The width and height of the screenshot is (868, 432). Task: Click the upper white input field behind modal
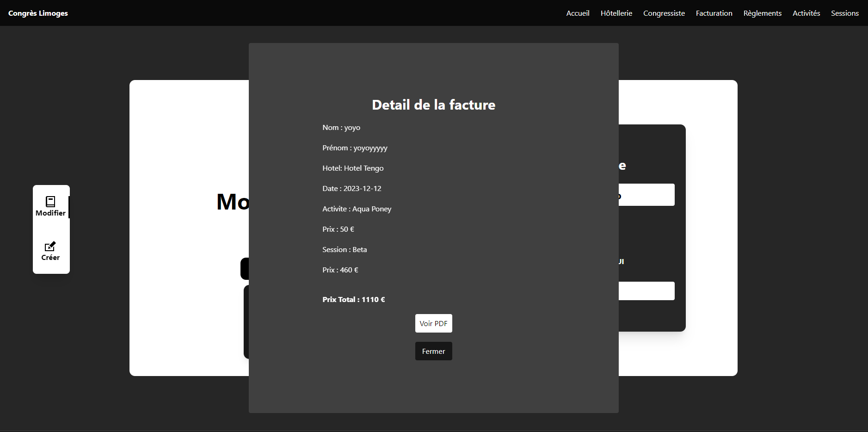click(646, 195)
